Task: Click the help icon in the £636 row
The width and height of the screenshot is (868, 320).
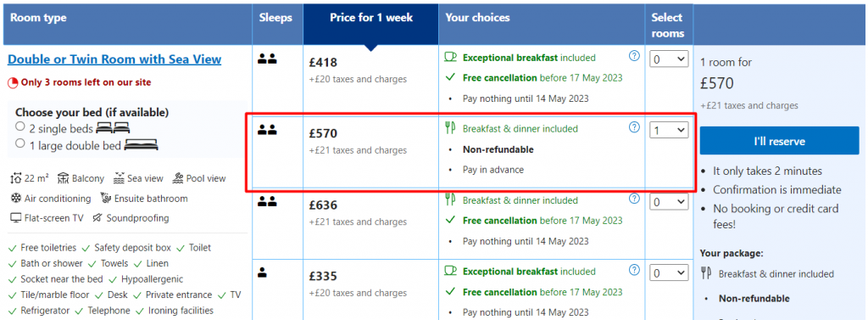Action: coord(634,199)
